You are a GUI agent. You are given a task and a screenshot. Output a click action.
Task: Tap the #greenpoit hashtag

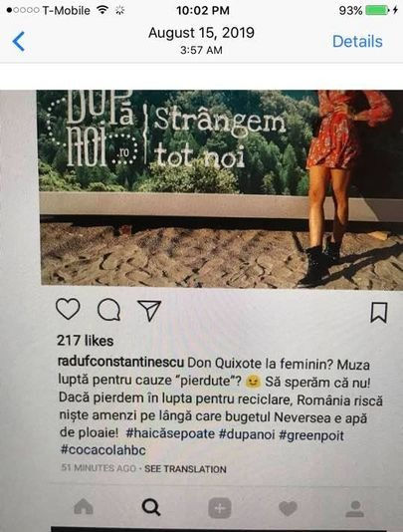click(x=311, y=435)
